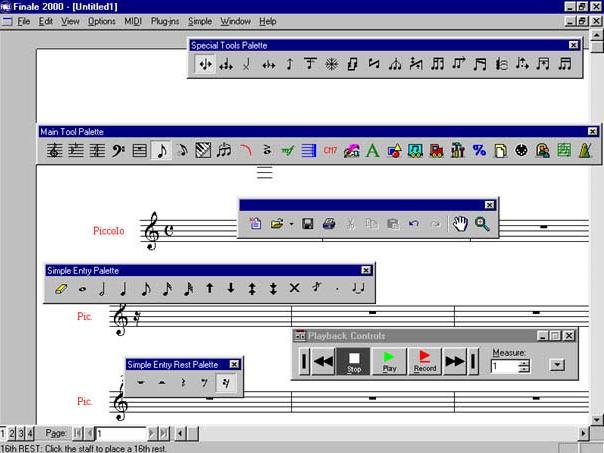
Task: Select the blue Repeat tool
Action: (309, 150)
